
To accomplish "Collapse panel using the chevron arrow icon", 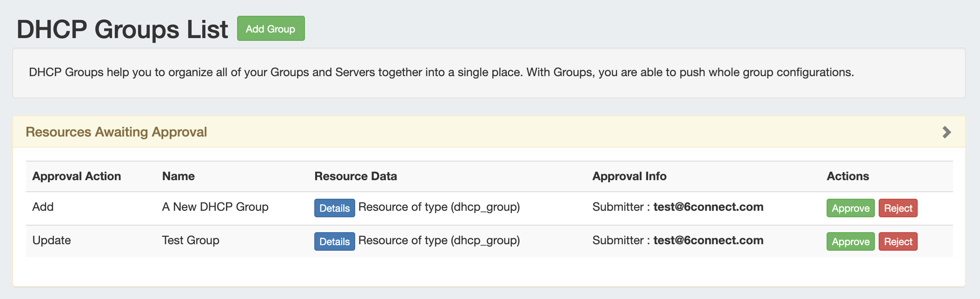I will coord(946,132).
